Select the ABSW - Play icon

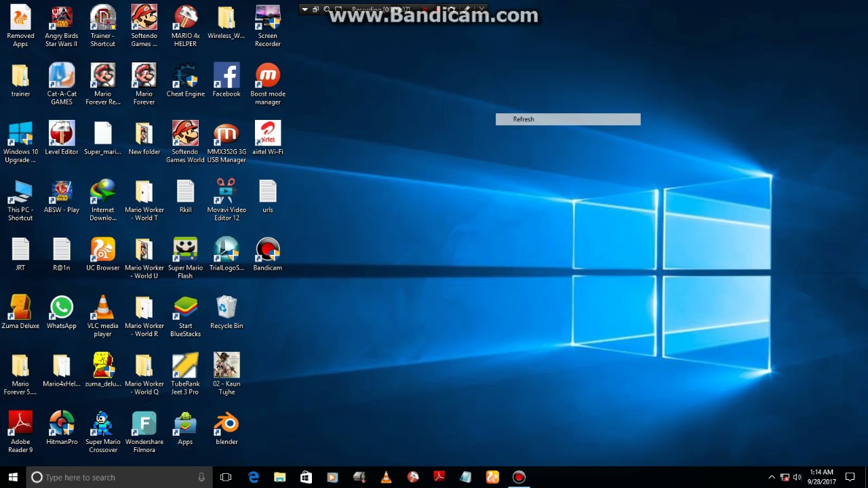[x=62, y=198]
